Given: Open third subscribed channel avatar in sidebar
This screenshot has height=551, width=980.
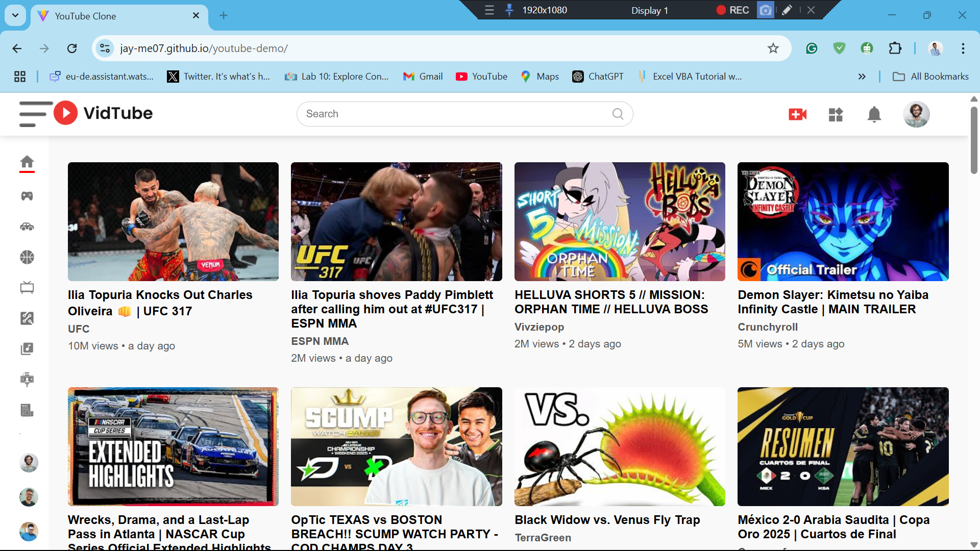Looking at the screenshot, I should point(29,532).
